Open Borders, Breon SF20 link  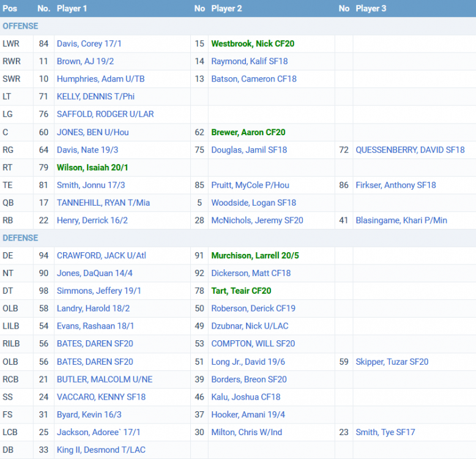(x=249, y=379)
